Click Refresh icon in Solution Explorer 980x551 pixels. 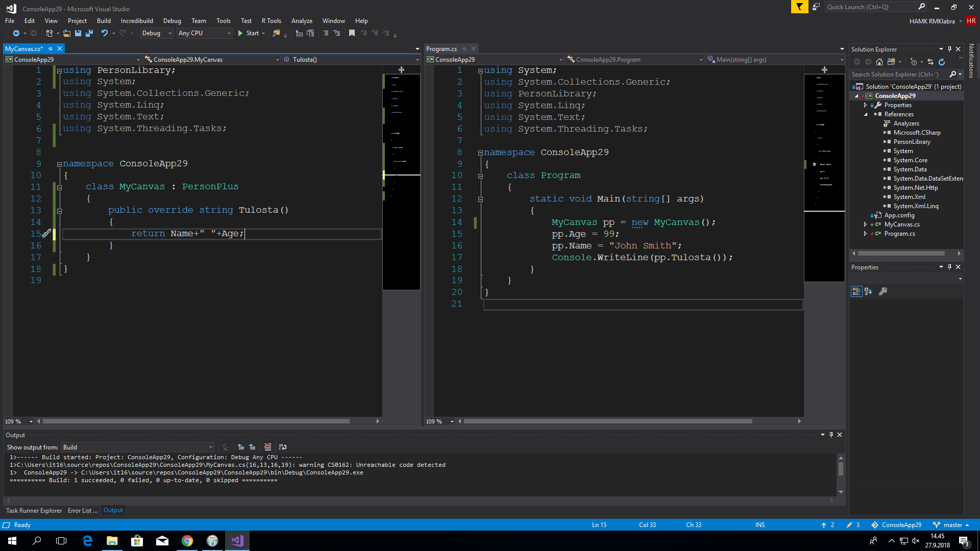point(942,62)
